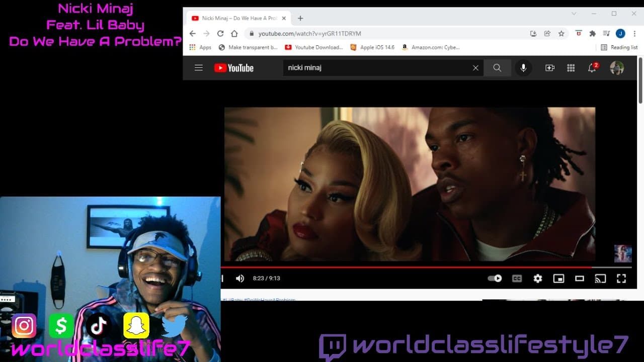The width and height of the screenshot is (644, 362).
Task: Mute the video with speaker icon
Action: tap(240, 279)
